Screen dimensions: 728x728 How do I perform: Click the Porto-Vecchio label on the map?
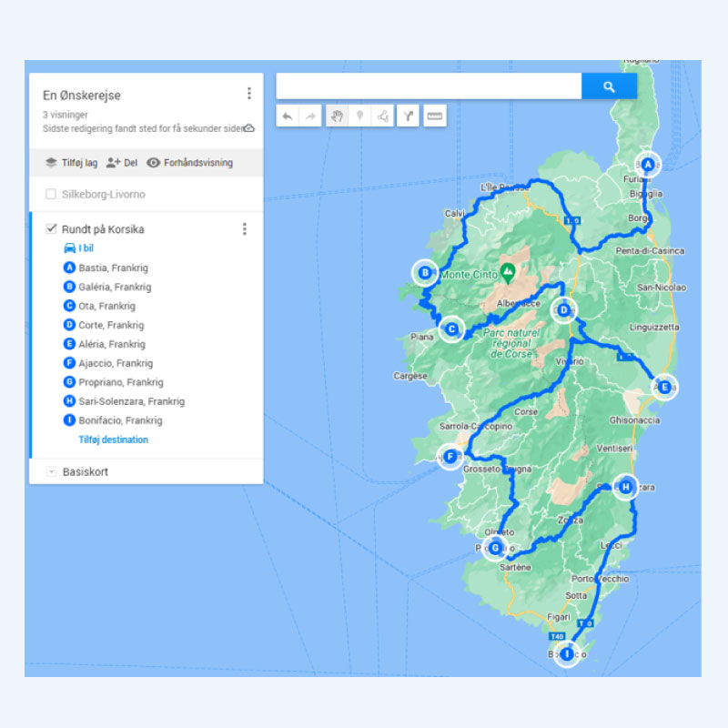[x=600, y=579]
